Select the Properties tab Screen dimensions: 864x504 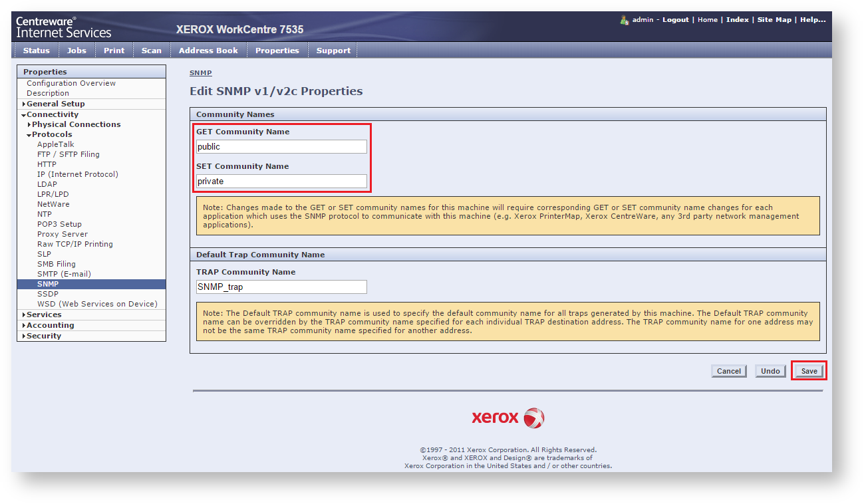pos(277,51)
